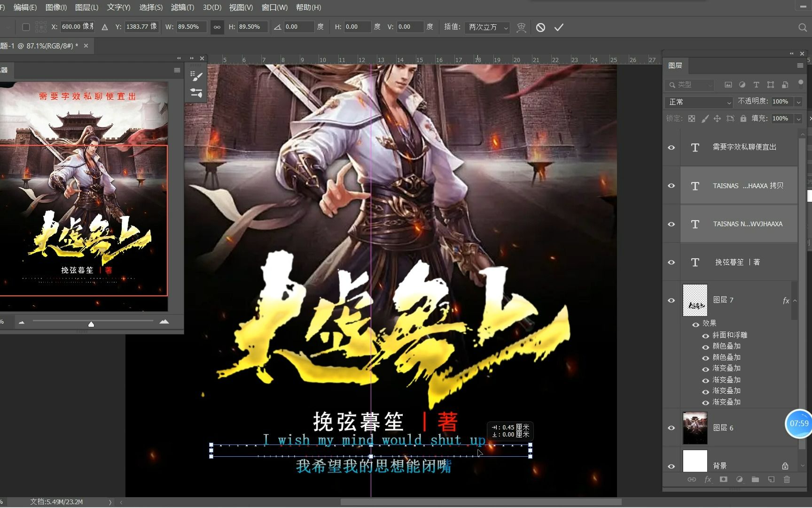Collapse the navigator panel group arrows

pyautogui.click(x=179, y=58)
